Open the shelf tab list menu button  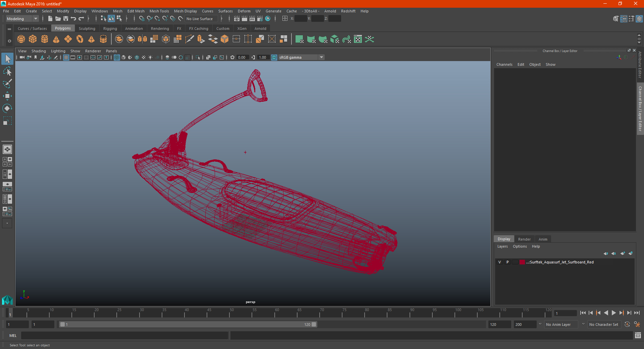(9, 29)
